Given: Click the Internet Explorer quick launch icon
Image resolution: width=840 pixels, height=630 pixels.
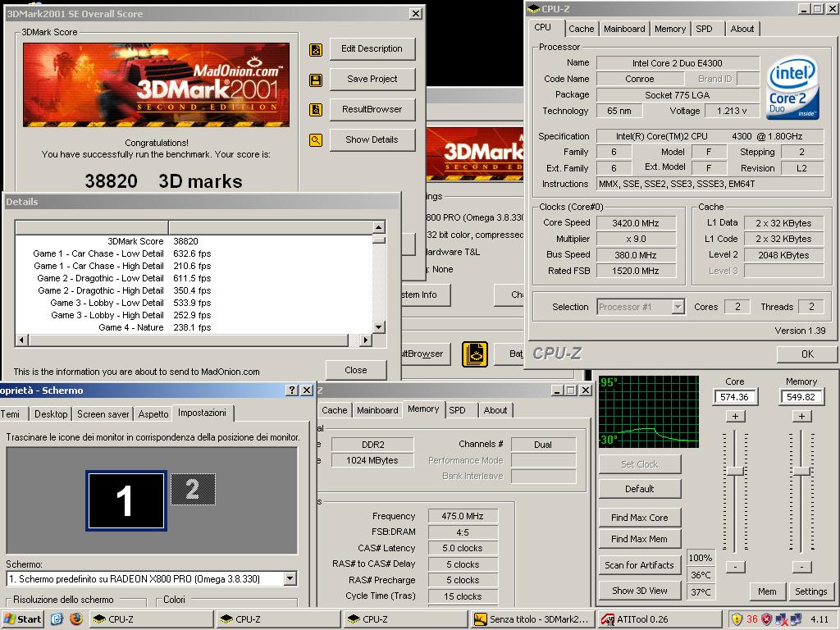Looking at the screenshot, I should [x=57, y=619].
